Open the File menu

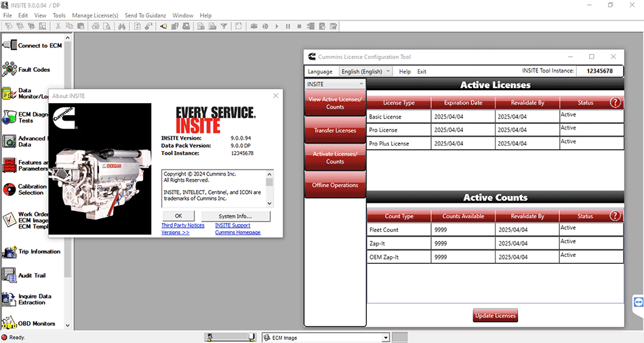pos(7,15)
